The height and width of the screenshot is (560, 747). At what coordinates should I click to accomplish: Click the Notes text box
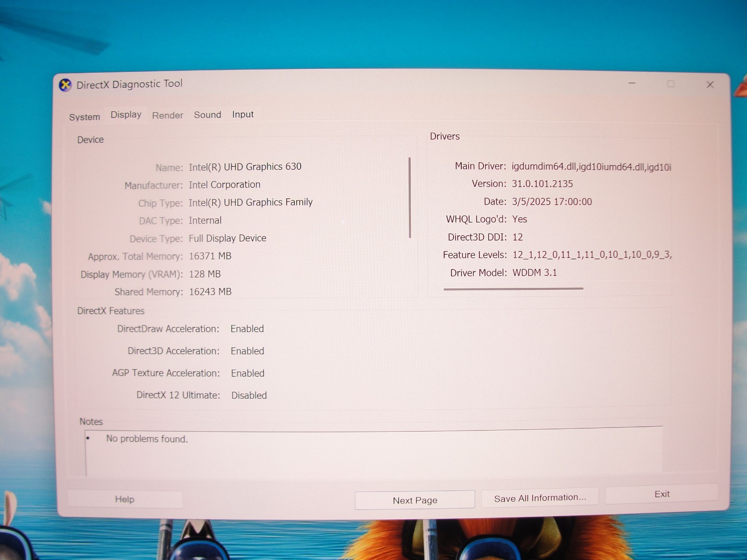[373, 452]
